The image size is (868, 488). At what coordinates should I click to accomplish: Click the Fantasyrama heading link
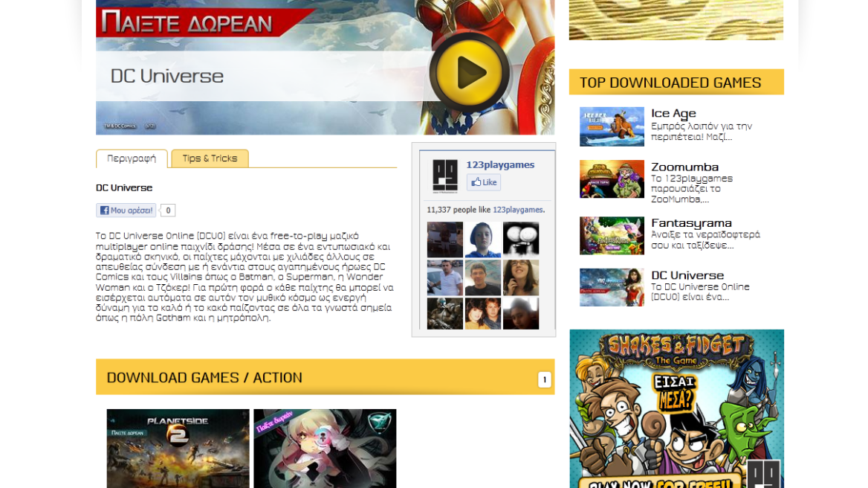[x=690, y=222]
